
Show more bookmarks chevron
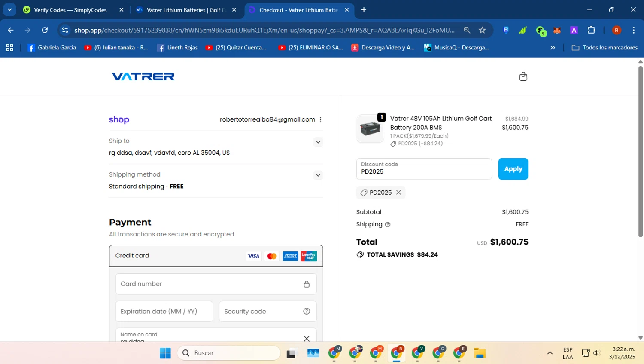(x=553, y=48)
